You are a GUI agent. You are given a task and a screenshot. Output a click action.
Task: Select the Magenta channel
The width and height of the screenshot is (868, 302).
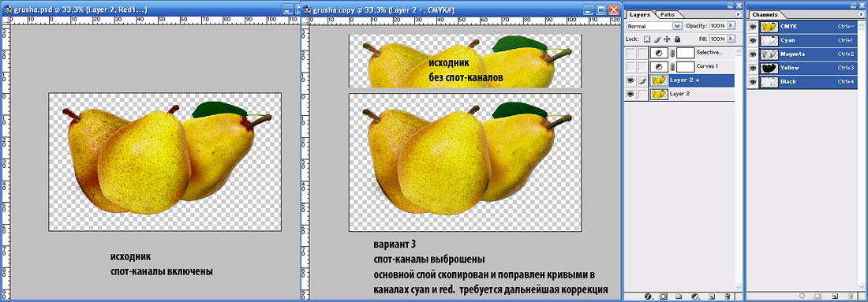[808, 54]
